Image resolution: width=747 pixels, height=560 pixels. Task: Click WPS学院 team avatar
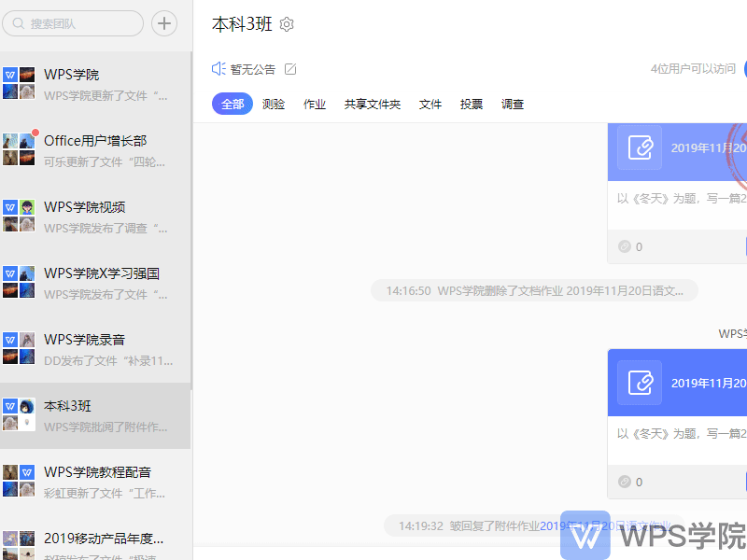19,83
